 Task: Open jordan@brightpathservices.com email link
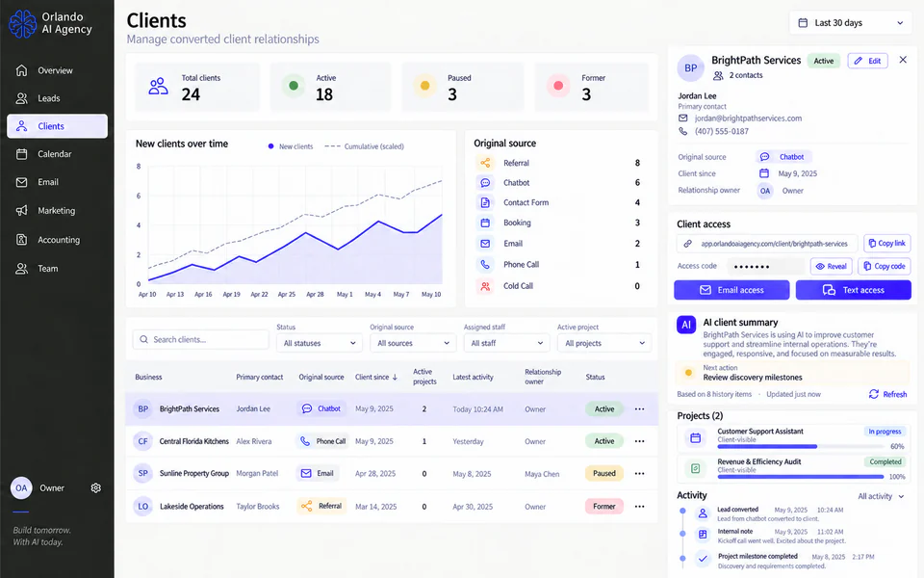click(x=748, y=118)
